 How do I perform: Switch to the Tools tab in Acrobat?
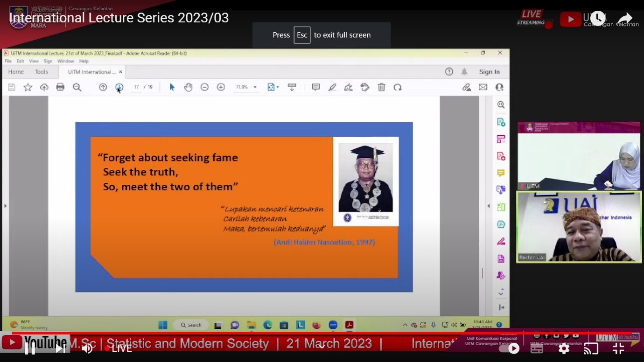click(41, 71)
